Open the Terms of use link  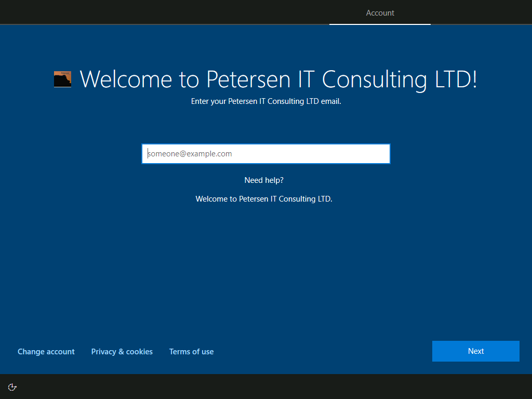coord(191,352)
